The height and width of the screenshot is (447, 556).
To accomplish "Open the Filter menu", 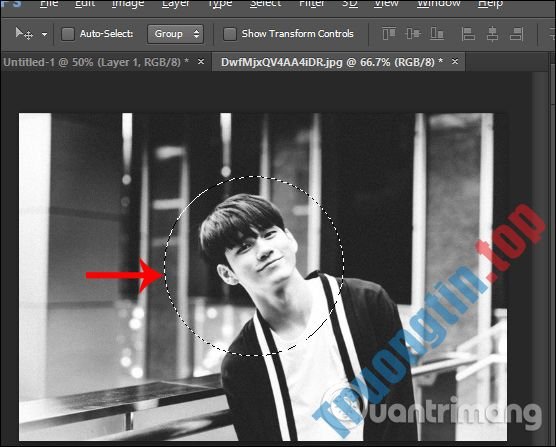I will tap(312, 4).
